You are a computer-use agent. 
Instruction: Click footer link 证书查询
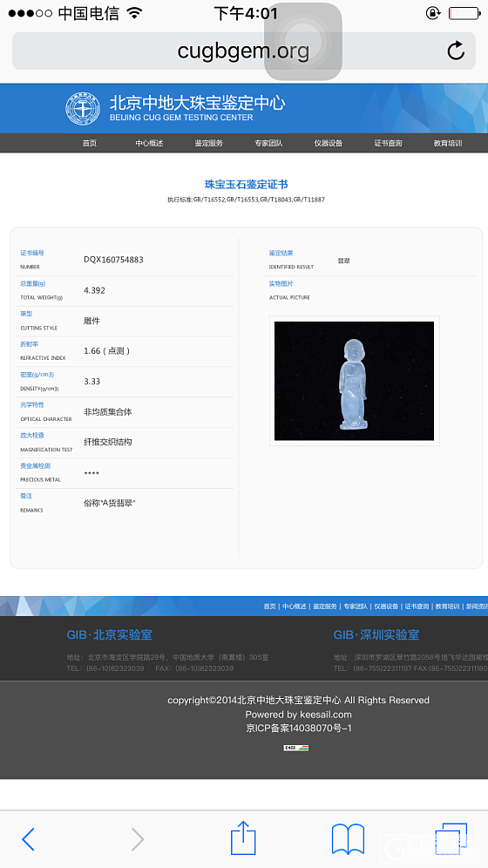417,607
